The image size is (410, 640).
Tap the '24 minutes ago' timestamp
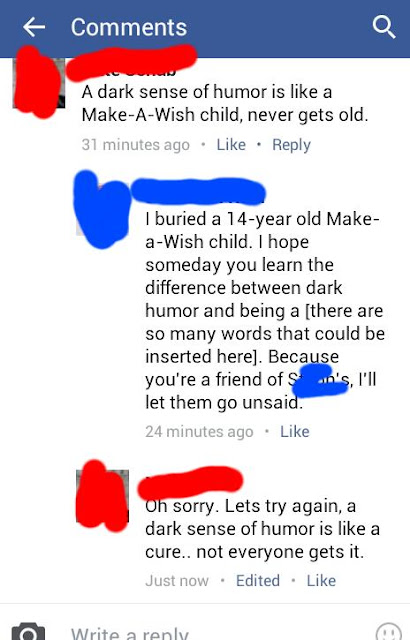(x=199, y=431)
